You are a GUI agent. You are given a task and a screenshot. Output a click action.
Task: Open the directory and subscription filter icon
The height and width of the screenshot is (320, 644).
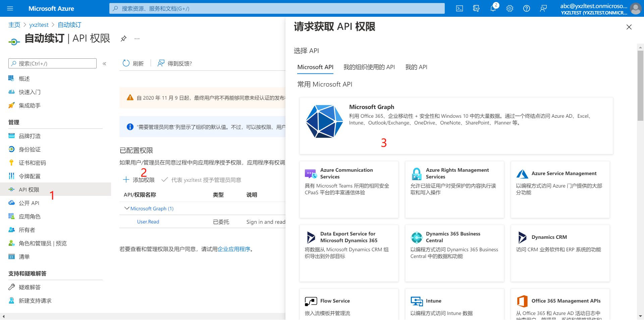(x=476, y=8)
